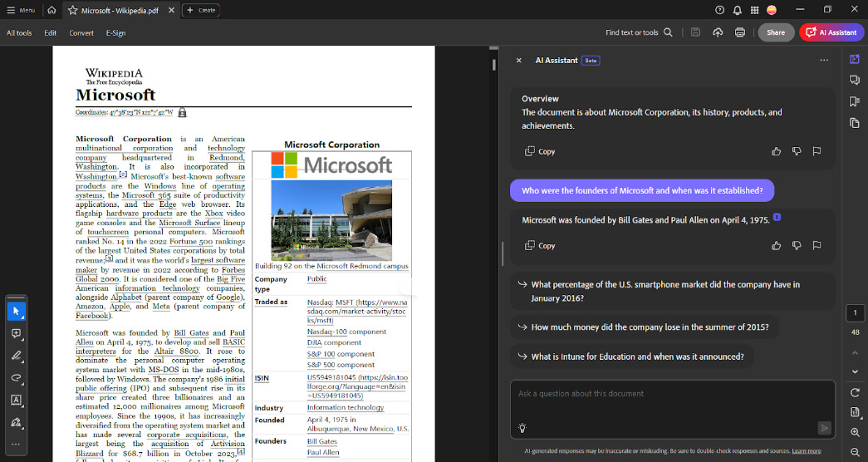Thumbs down the founders answer
868x462 pixels.
(x=797, y=245)
